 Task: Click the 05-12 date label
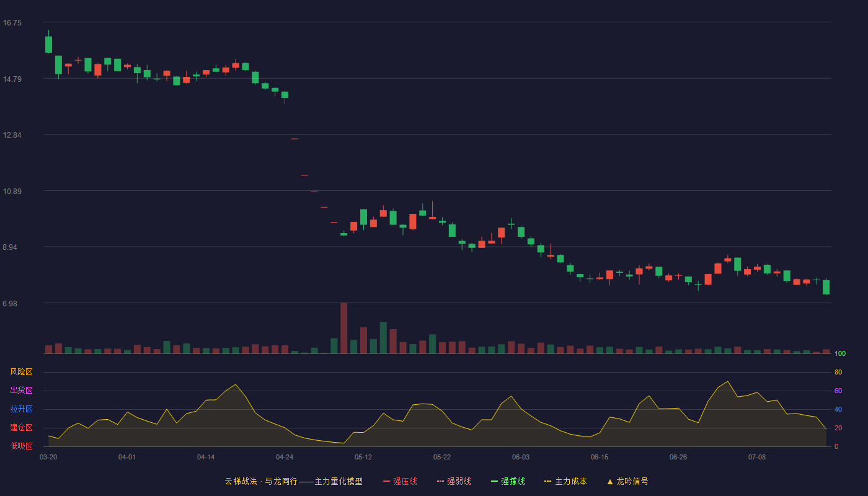[363, 457]
